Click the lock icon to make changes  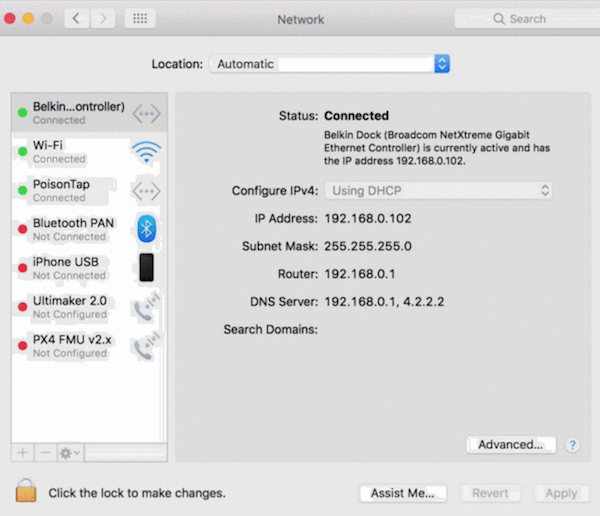[x=25, y=491]
